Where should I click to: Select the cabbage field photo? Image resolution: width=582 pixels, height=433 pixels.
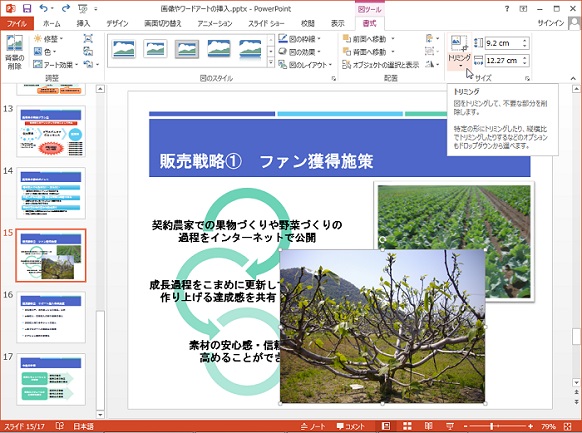[x=454, y=216]
